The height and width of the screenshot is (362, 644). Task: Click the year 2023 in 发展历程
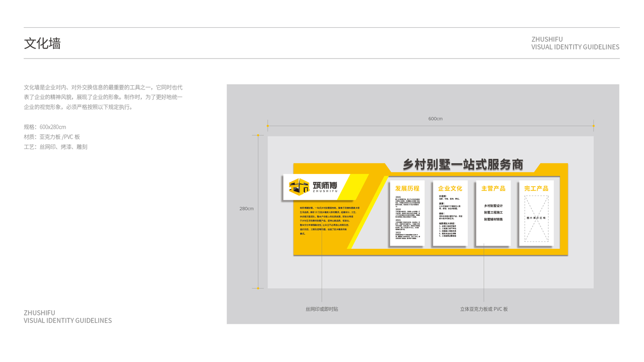pos(398,232)
